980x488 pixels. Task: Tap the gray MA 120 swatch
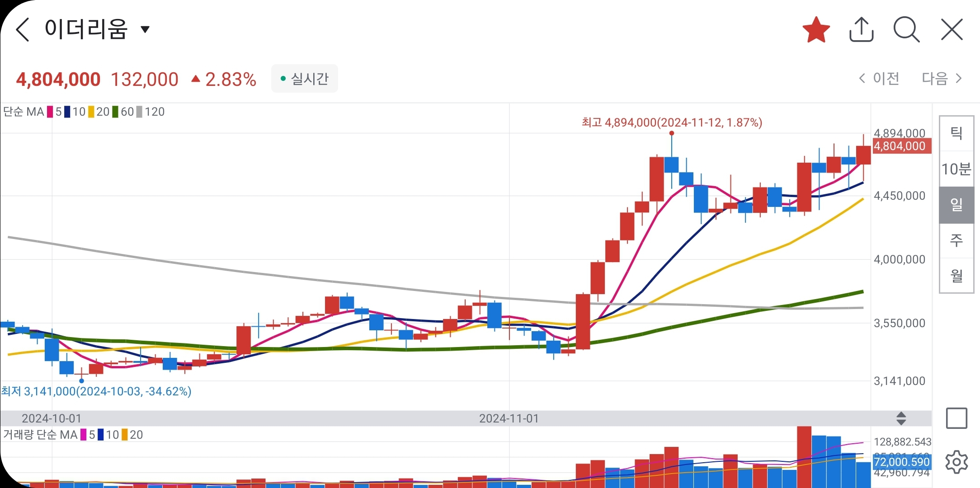pyautogui.click(x=139, y=112)
